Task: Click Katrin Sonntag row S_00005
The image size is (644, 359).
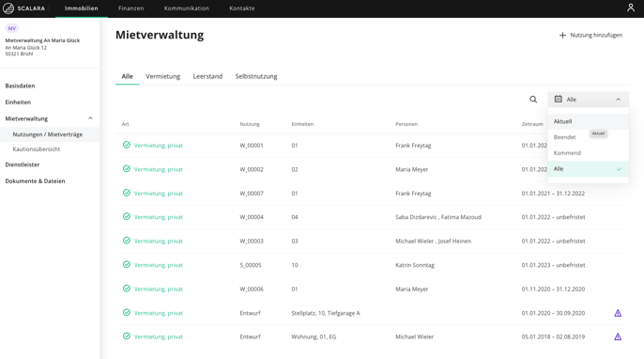Action: [372, 265]
